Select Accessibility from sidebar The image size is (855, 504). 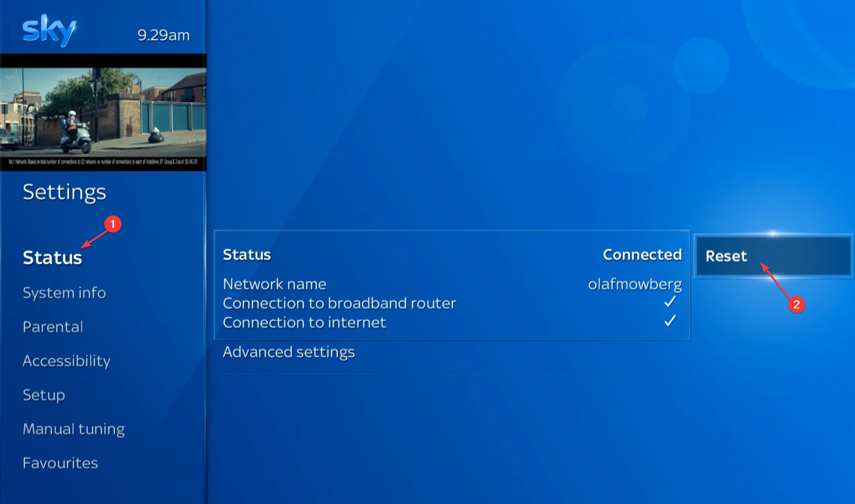(x=67, y=361)
